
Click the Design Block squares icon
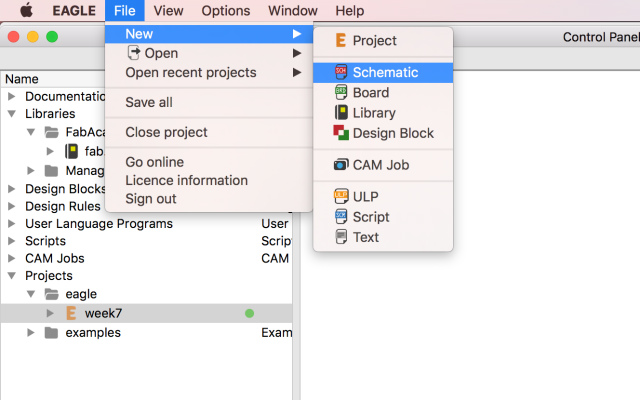coord(341,133)
